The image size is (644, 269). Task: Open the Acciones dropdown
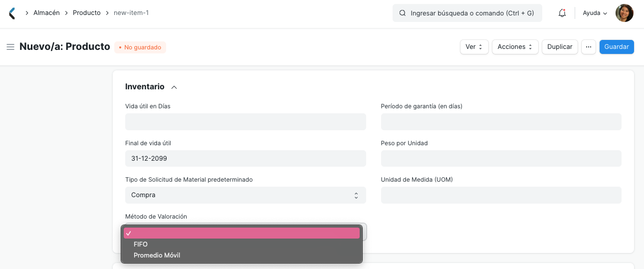click(x=515, y=47)
